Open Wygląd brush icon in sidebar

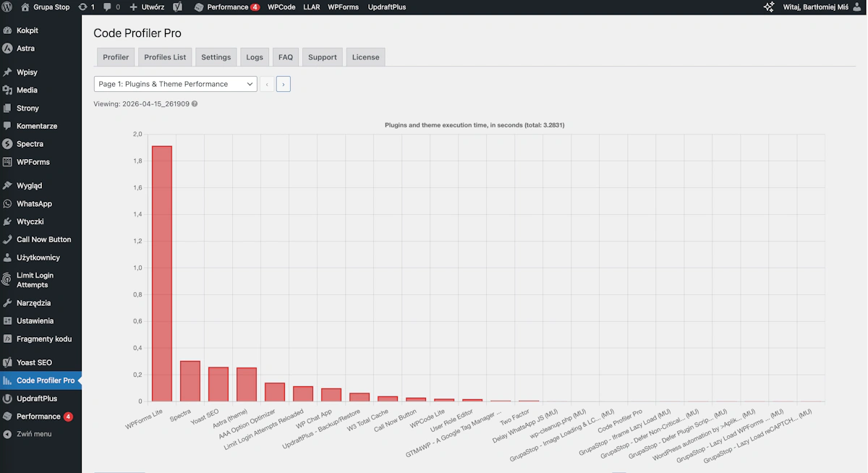[x=7, y=186]
